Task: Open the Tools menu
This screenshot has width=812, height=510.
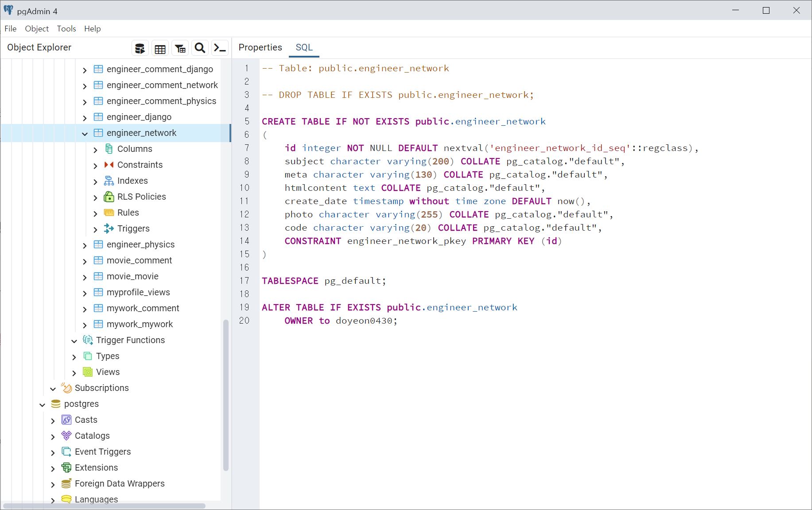Action: [66, 29]
